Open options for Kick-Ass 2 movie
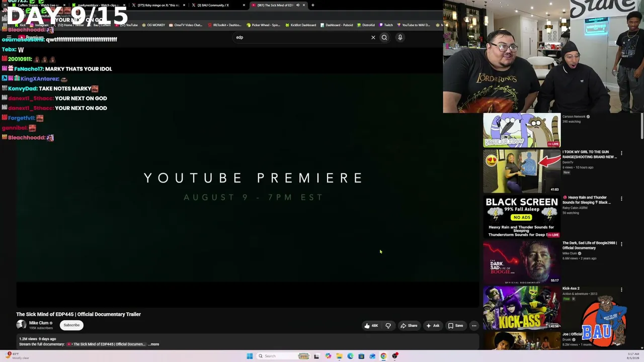 621,290
